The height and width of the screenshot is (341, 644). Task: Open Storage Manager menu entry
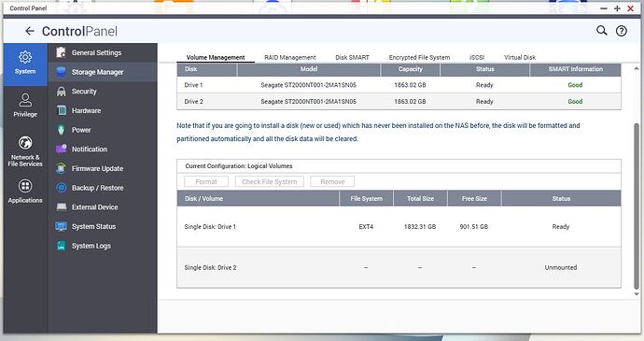click(x=103, y=72)
